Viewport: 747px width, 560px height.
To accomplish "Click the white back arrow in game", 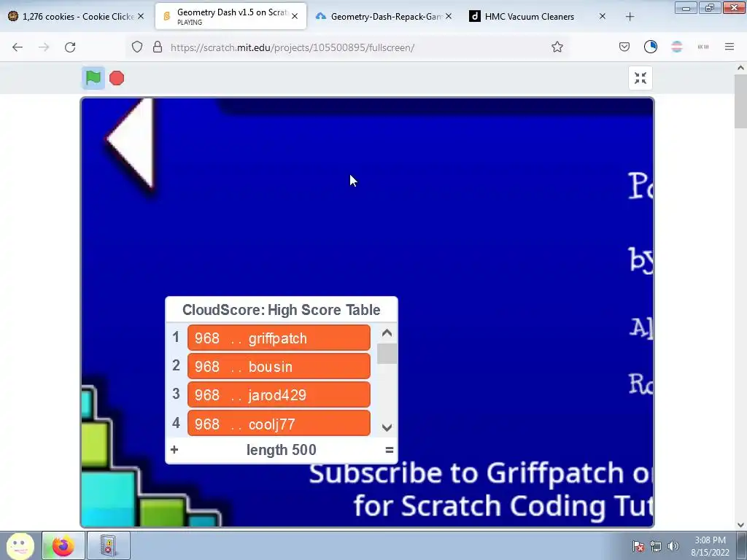I will point(130,143).
